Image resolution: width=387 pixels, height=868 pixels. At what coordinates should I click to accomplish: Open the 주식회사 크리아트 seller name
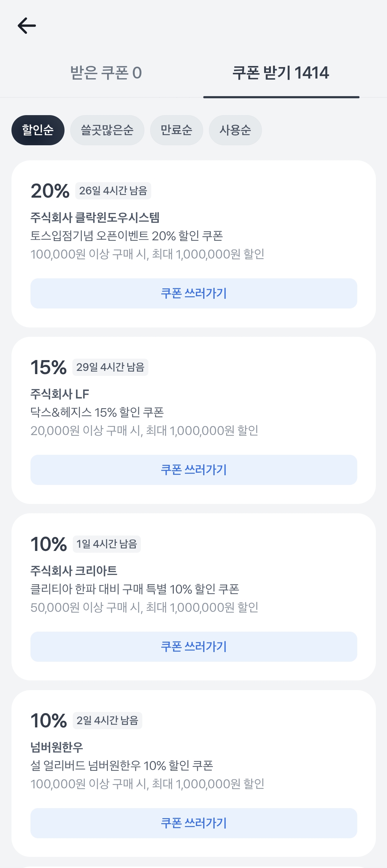[x=74, y=571]
